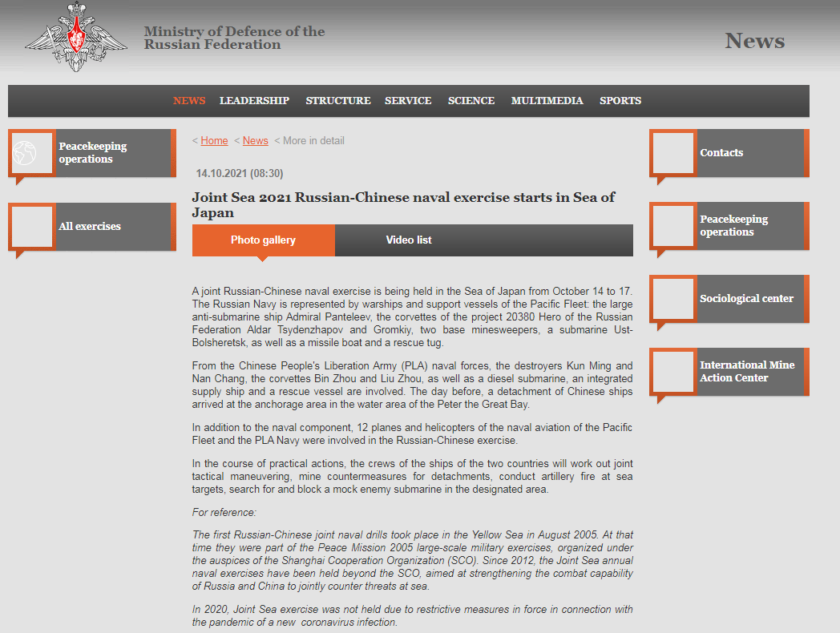This screenshot has height=633, width=840.
Task: Open the MULTIMEDIA menu item
Action: (x=547, y=101)
